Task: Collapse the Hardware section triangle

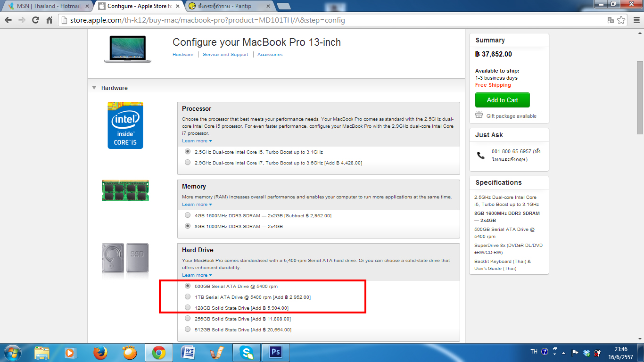Action: pos(94,88)
